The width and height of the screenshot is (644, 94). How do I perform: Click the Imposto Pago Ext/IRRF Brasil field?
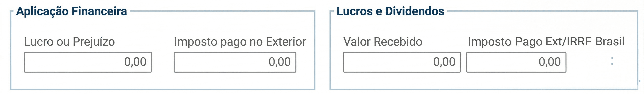point(516,62)
